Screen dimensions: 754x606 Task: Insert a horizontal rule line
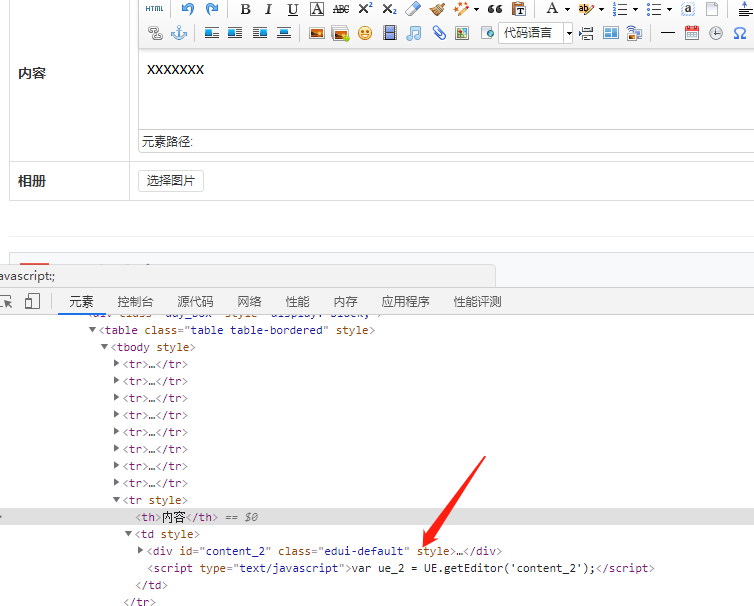(x=668, y=33)
